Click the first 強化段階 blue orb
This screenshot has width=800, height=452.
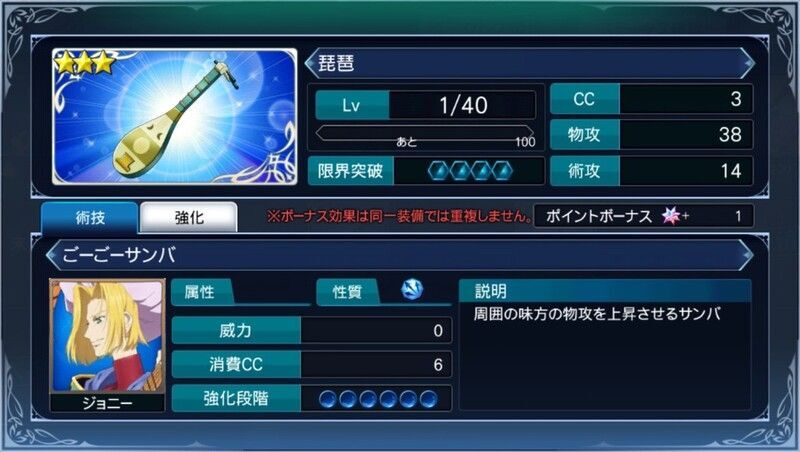click(328, 399)
